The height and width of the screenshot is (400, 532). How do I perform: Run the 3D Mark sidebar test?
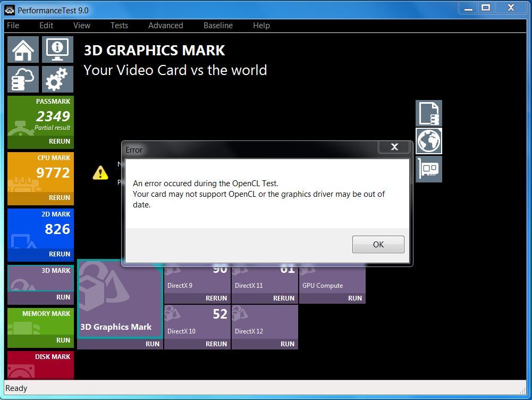[41, 297]
